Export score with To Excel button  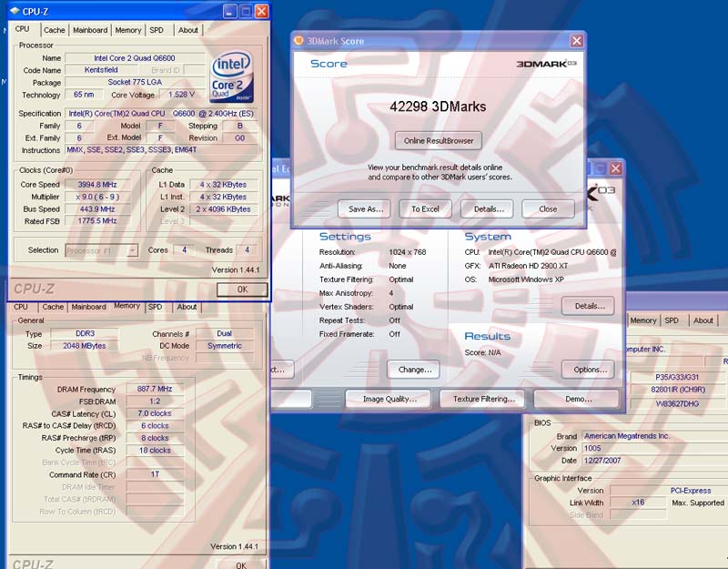click(x=425, y=209)
